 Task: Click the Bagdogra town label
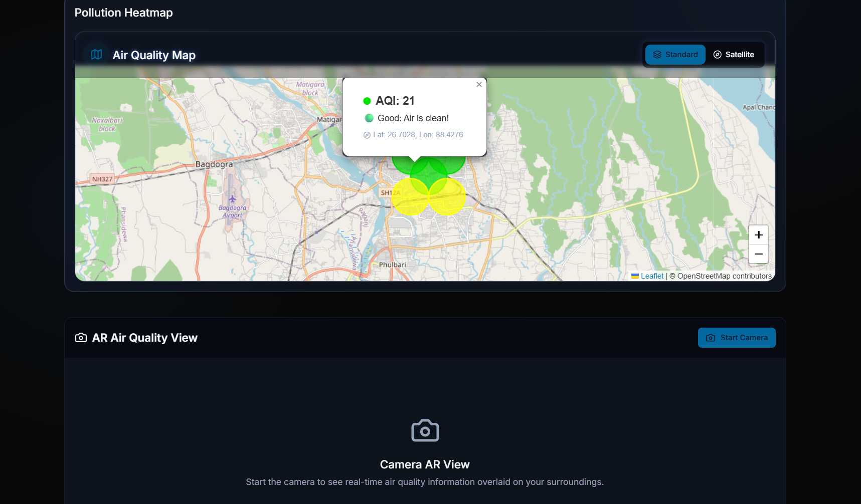click(214, 164)
